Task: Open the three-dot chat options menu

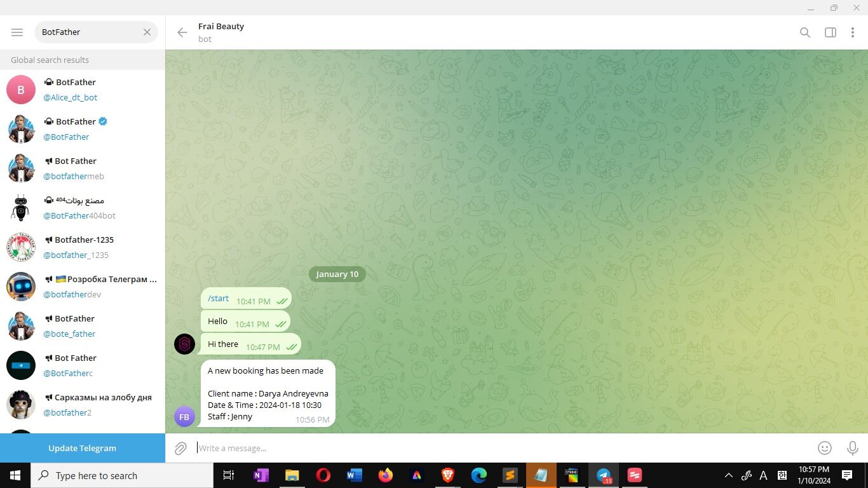Action: (x=853, y=32)
